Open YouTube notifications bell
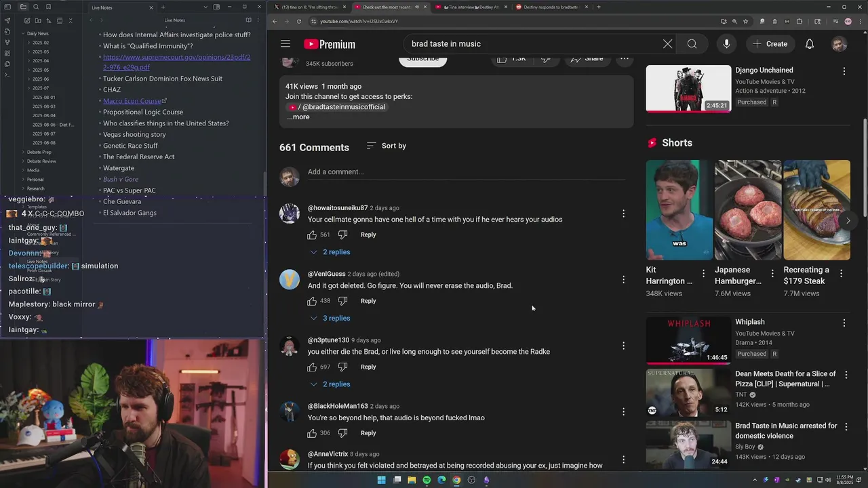Viewport: 868px width, 488px height. click(x=810, y=44)
